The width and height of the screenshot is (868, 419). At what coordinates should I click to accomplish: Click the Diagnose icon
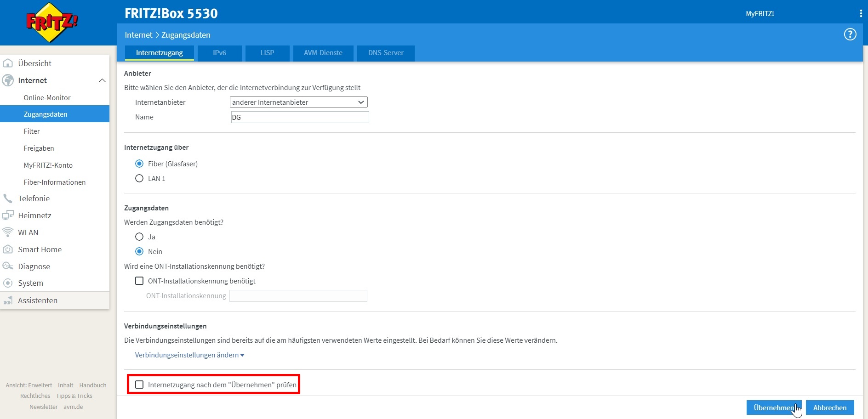coord(8,266)
